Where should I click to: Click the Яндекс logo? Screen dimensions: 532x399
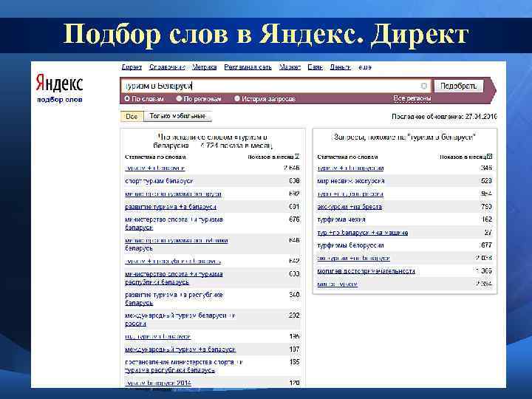tap(59, 83)
